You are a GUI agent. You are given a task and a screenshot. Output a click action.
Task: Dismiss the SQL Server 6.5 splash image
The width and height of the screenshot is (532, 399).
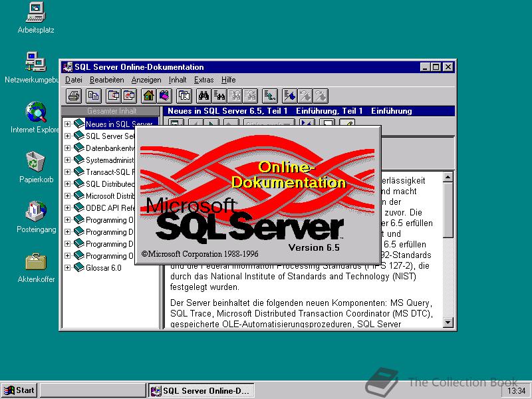click(258, 195)
